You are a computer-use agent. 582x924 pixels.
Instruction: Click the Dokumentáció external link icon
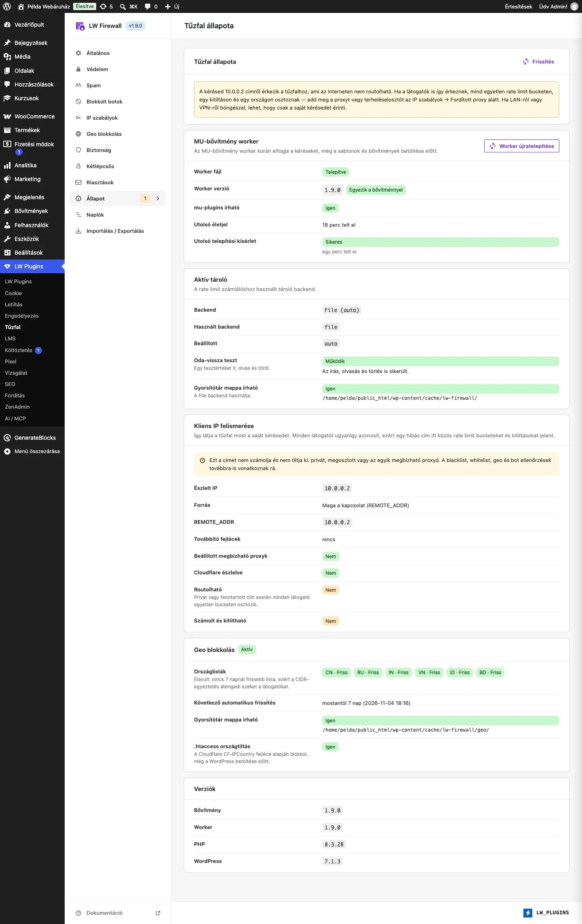coord(158,913)
